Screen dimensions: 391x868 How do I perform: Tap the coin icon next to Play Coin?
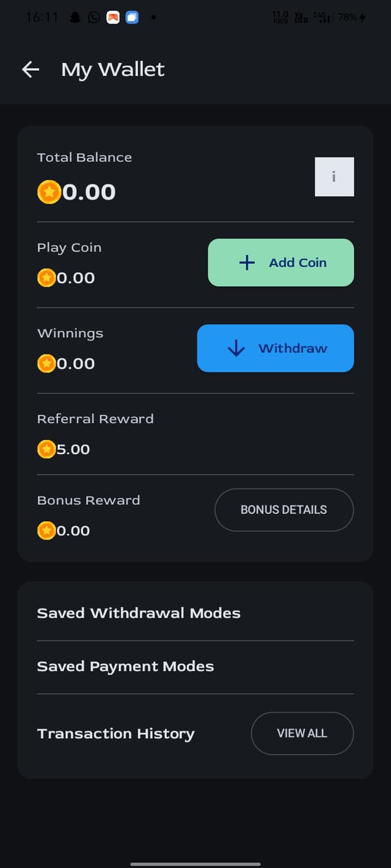coord(47,278)
